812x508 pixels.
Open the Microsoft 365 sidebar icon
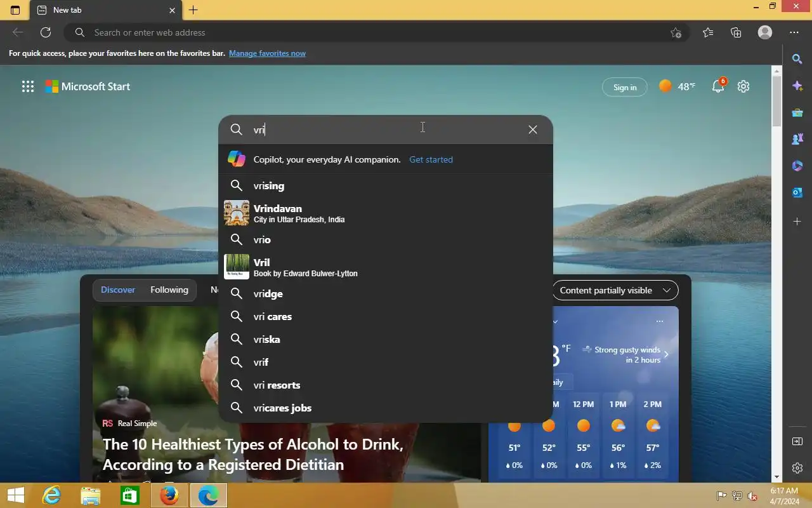[x=797, y=166]
